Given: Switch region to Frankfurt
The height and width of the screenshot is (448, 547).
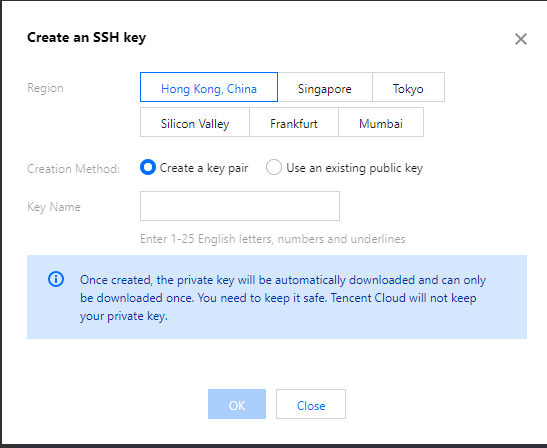Looking at the screenshot, I should pyautogui.click(x=294, y=122).
